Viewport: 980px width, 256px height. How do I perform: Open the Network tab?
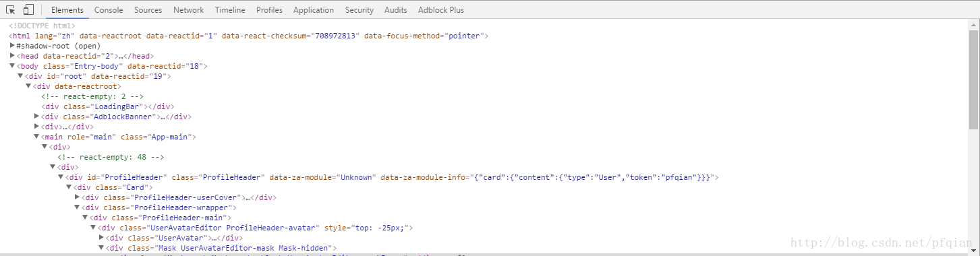coord(188,10)
